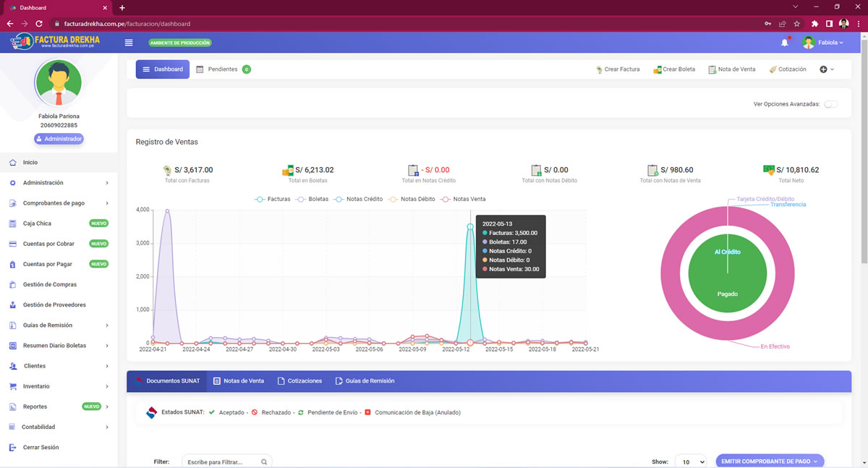Open the notifications bell icon
Image resolution: width=868 pixels, height=468 pixels.
(x=785, y=43)
